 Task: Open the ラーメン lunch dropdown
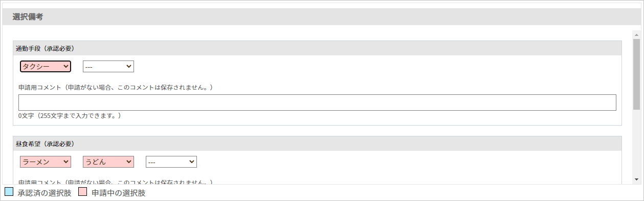(45, 162)
